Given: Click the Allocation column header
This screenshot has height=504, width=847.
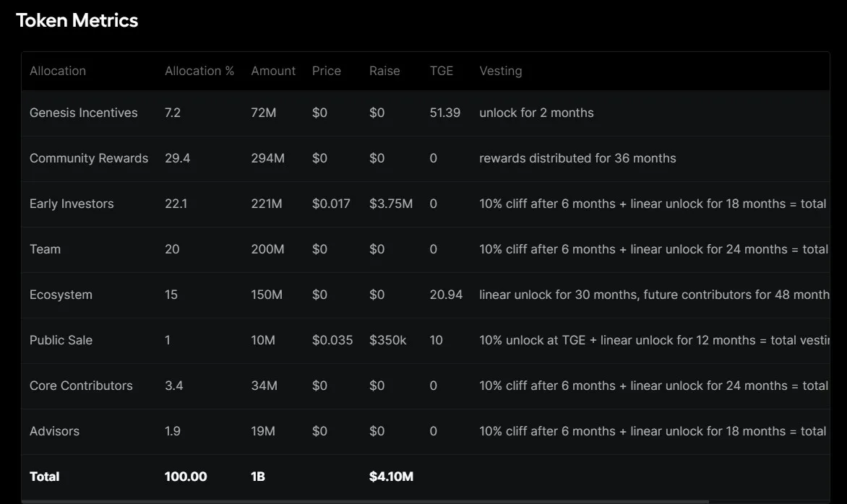Looking at the screenshot, I should (58, 71).
